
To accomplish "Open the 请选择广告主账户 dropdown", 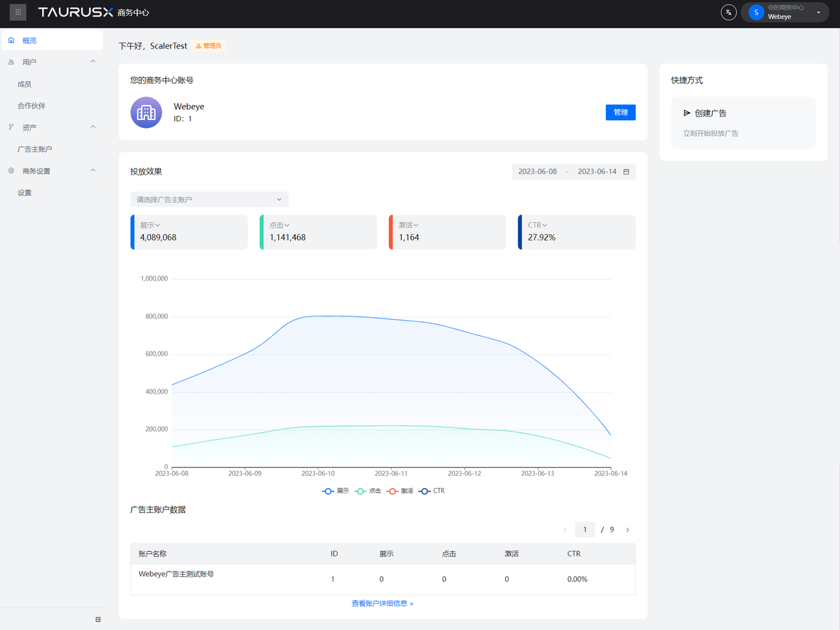I will (x=209, y=199).
